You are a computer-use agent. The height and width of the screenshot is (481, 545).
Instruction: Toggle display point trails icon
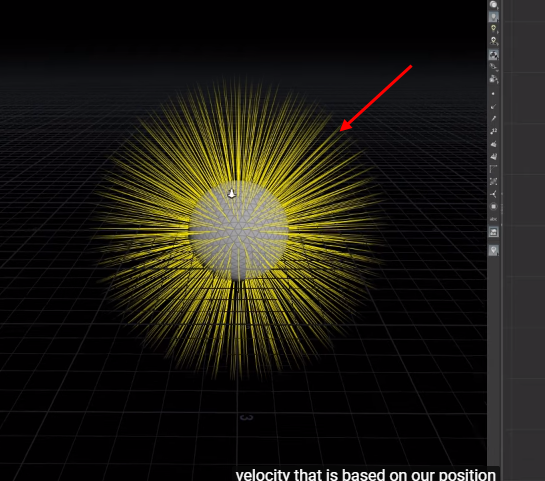pos(494,119)
